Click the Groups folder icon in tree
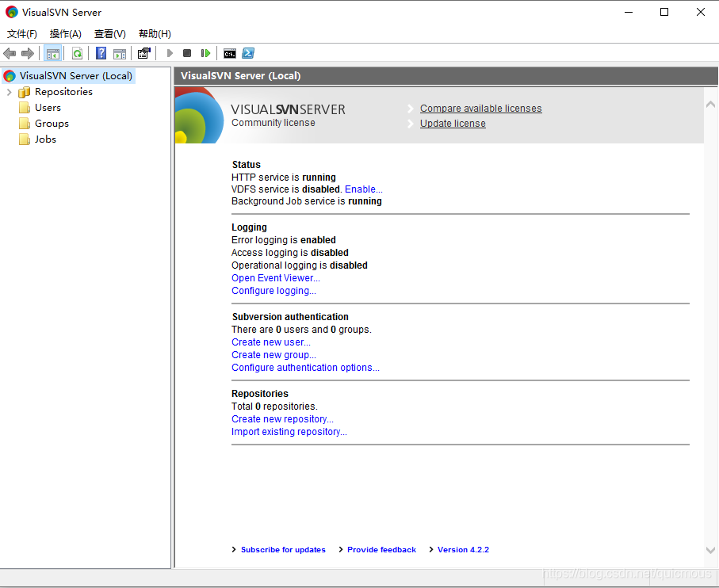 click(x=25, y=124)
